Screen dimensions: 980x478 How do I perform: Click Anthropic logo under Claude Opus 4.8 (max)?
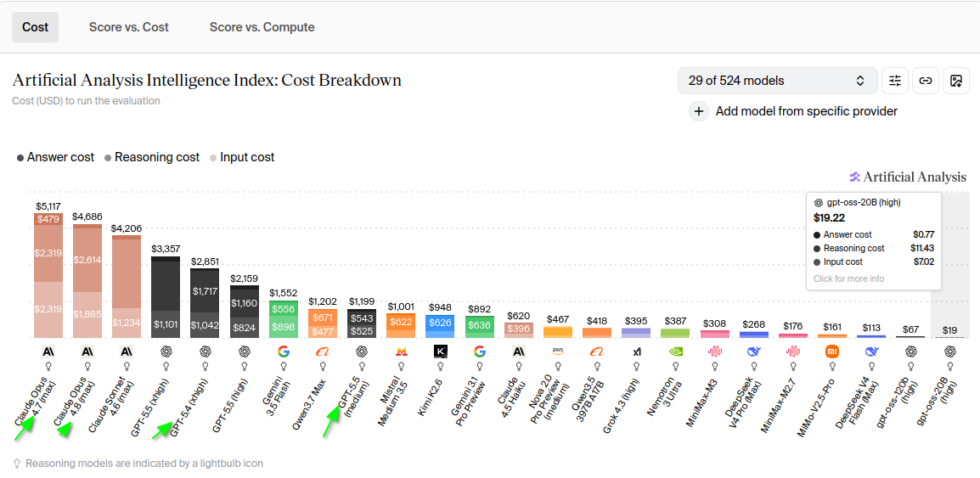[87, 351]
